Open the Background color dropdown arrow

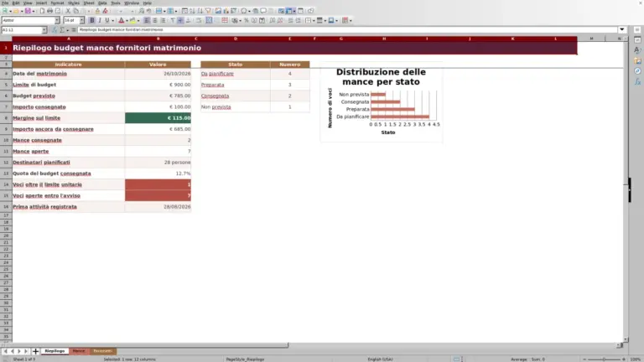[138, 20]
